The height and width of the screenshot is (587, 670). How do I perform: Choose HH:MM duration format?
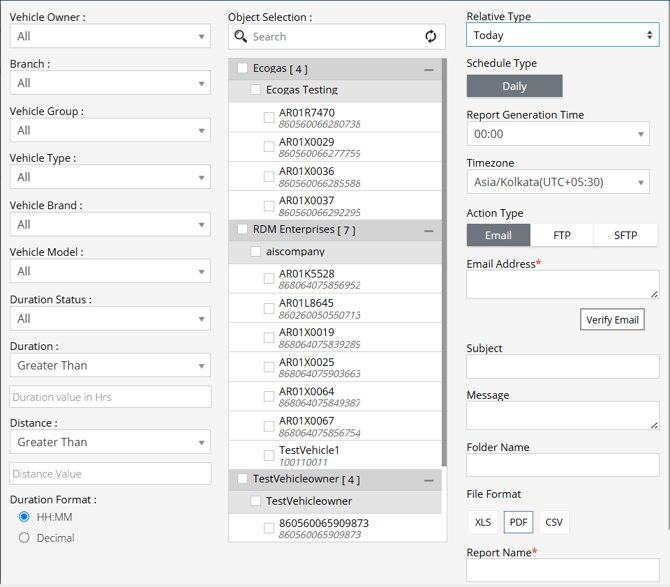[x=25, y=517]
